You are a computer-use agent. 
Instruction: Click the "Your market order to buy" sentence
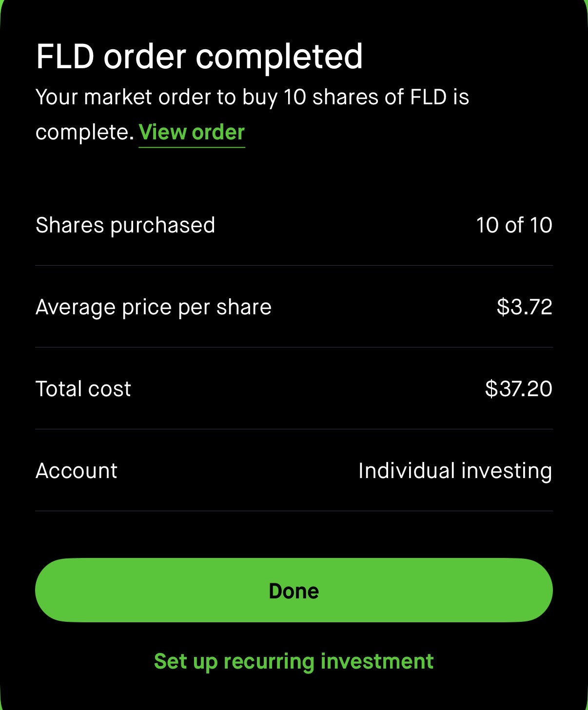pos(252,97)
